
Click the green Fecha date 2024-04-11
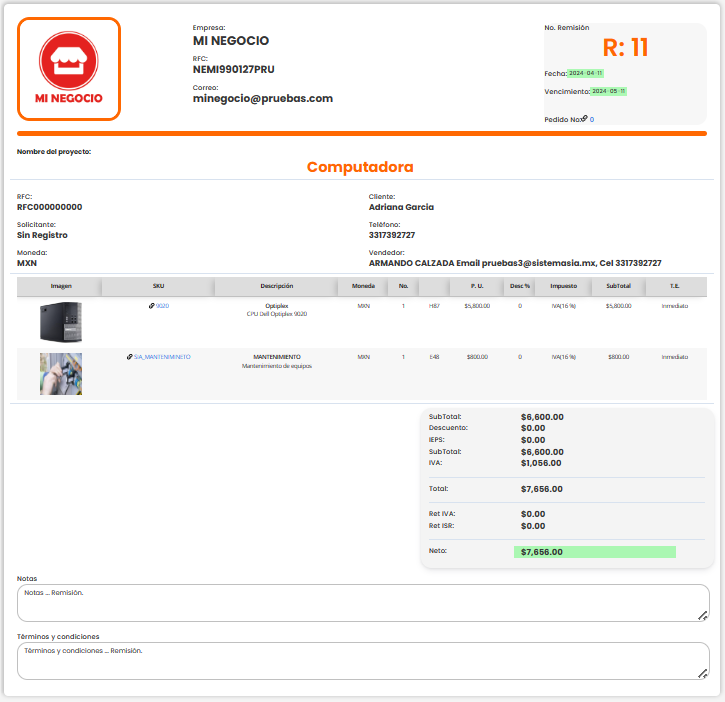(585, 73)
